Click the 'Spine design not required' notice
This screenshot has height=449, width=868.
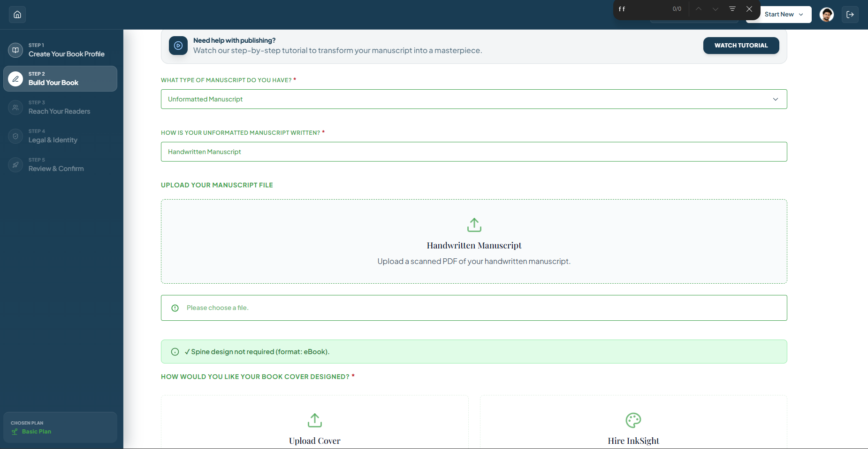(x=474, y=351)
